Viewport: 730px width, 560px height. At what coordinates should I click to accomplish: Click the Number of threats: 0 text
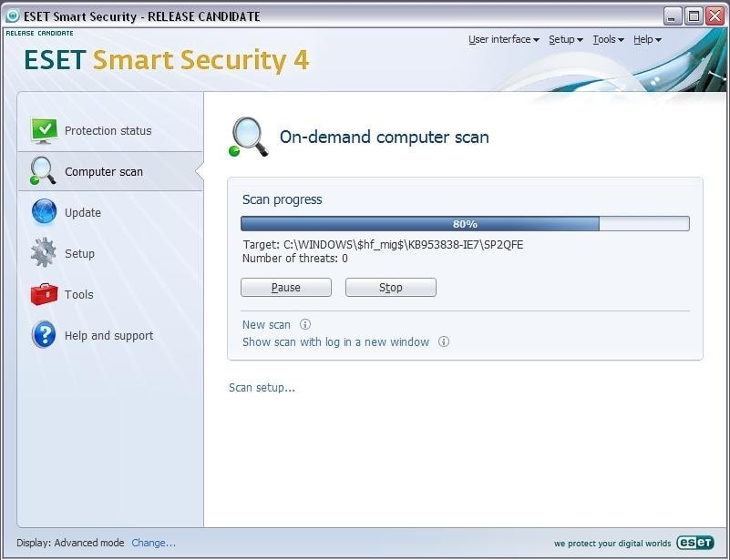point(294,259)
